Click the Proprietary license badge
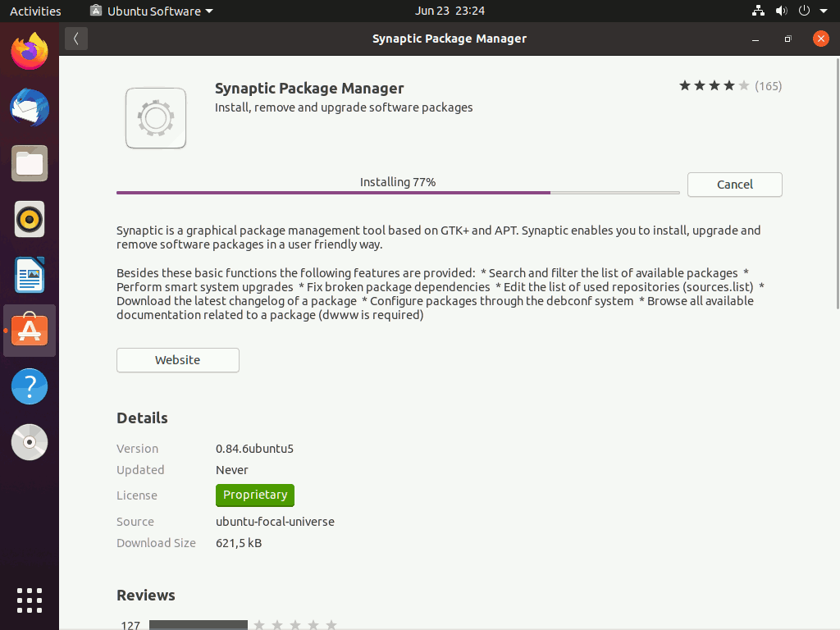 click(255, 495)
